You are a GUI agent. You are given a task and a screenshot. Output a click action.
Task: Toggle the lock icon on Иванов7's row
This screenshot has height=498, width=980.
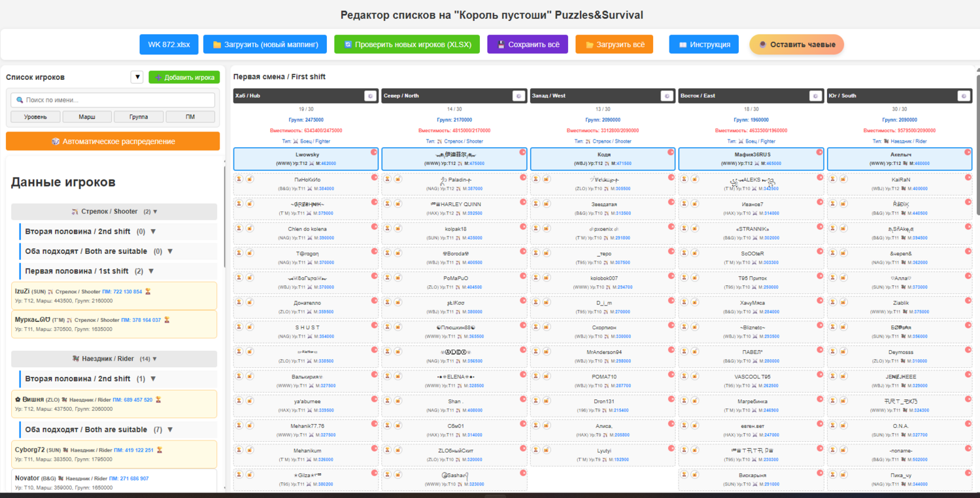(695, 204)
